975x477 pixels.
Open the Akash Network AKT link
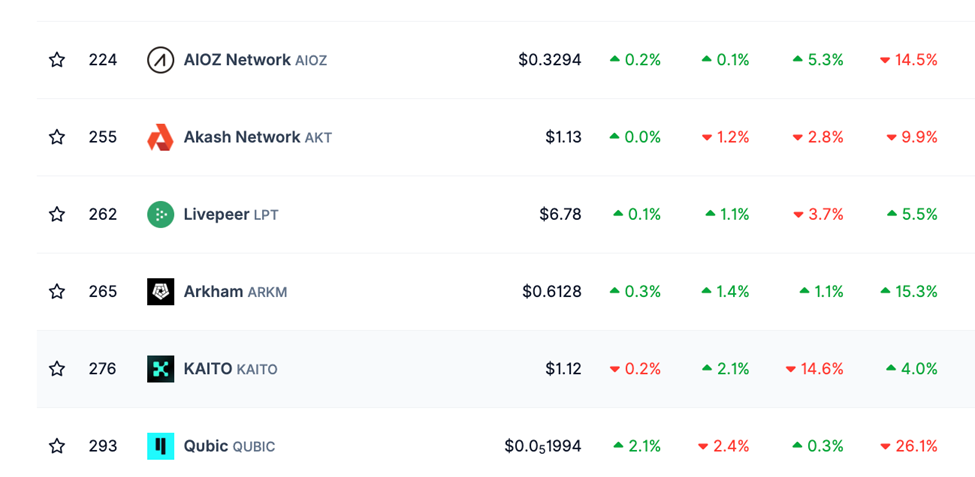257,137
